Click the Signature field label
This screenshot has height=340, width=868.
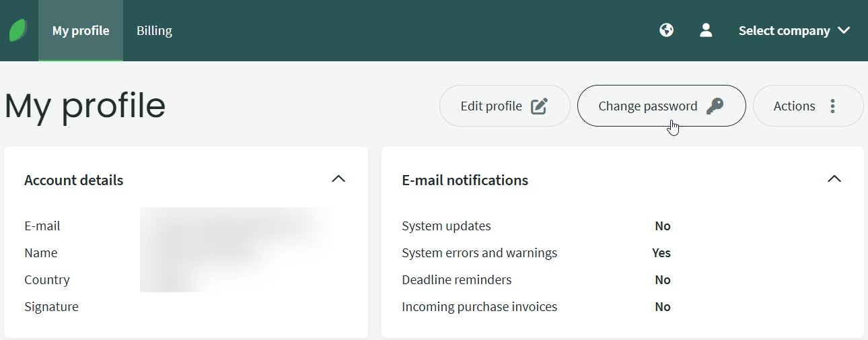click(x=51, y=307)
